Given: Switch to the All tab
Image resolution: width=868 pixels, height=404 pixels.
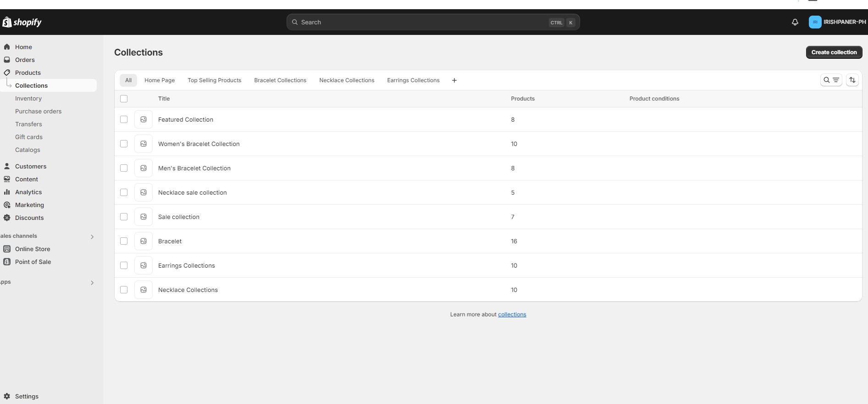Looking at the screenshot, I should [x=128, y=80].
